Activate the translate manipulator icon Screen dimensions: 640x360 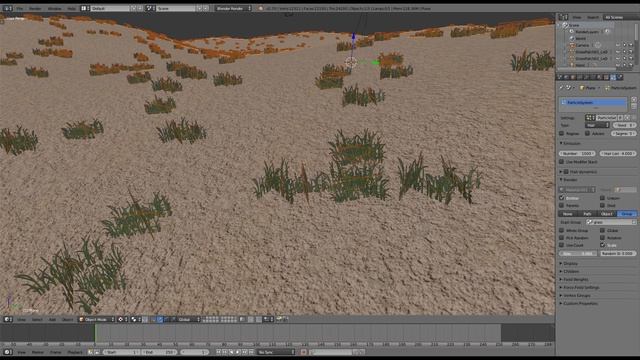coord(160,320)
